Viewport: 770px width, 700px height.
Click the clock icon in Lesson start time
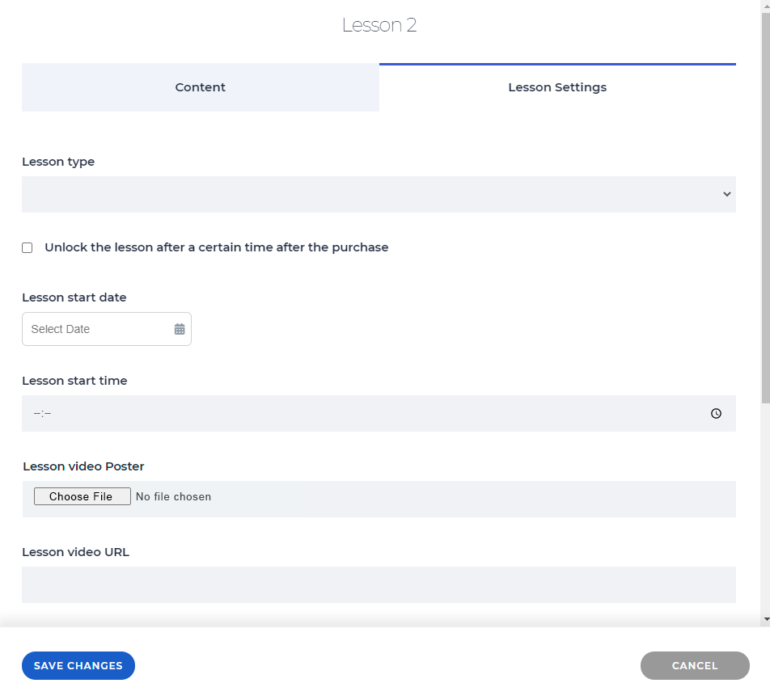(x=716, y=413)
